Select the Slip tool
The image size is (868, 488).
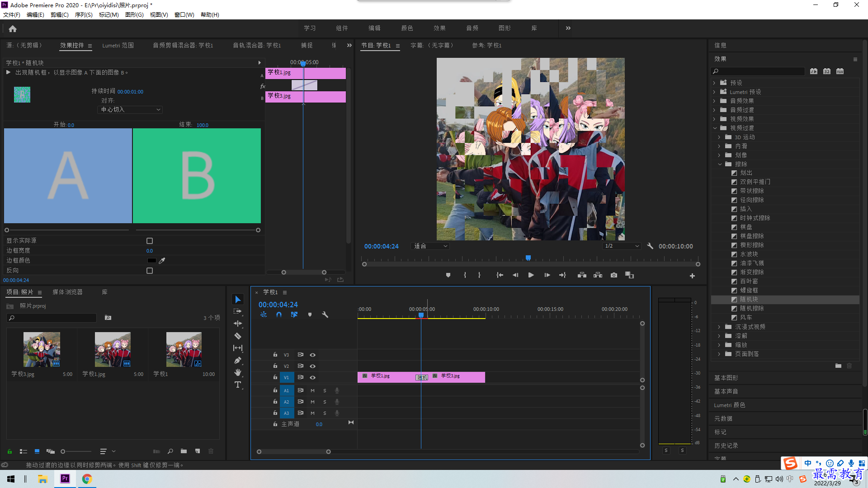pos(238,348)
